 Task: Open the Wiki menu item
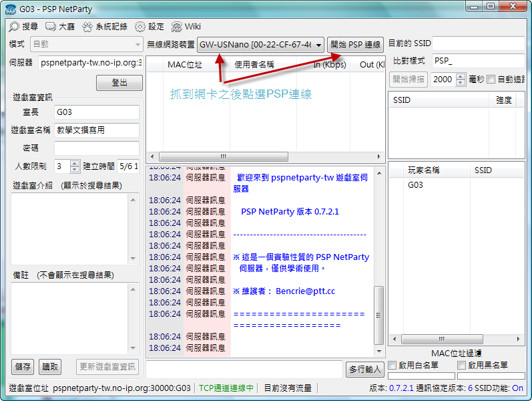point(193,27)
